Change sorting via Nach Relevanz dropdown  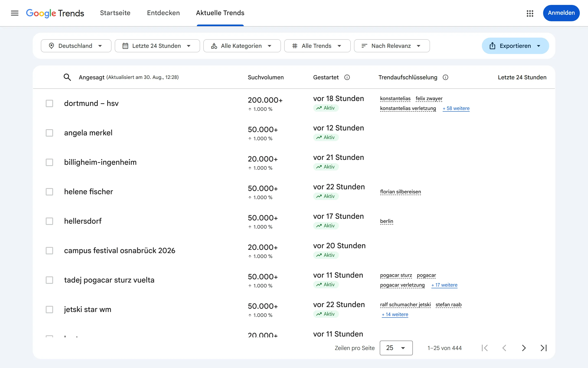click(392, 46)
